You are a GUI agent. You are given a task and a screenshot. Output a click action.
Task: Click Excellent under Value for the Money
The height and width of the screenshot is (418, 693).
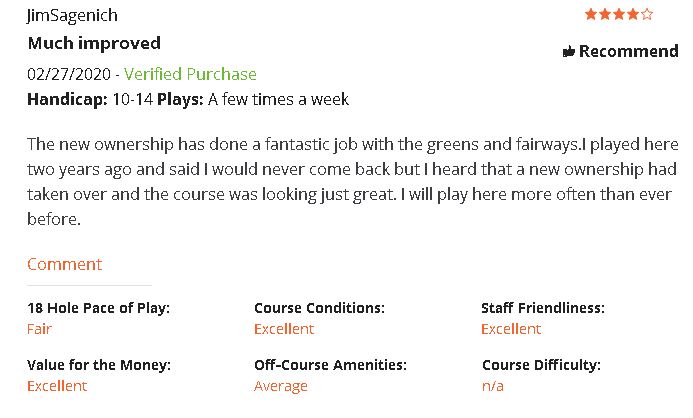pos(57,386)
